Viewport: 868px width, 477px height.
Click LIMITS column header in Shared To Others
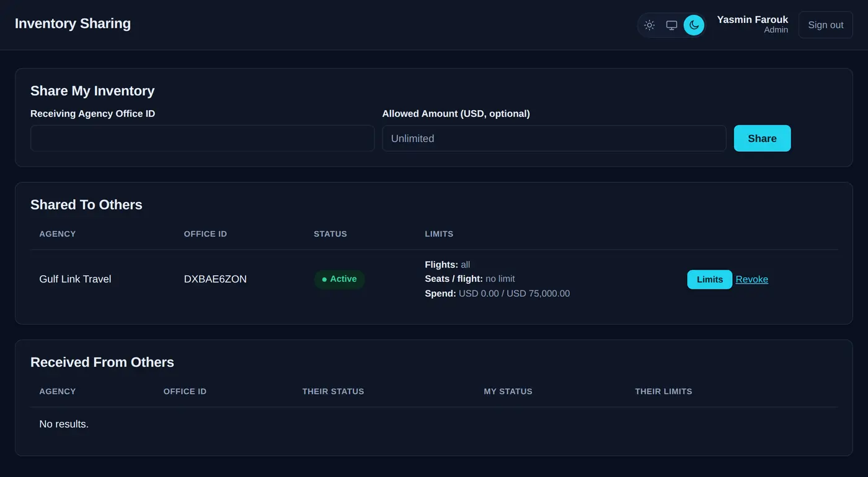(x=439, y=234)
